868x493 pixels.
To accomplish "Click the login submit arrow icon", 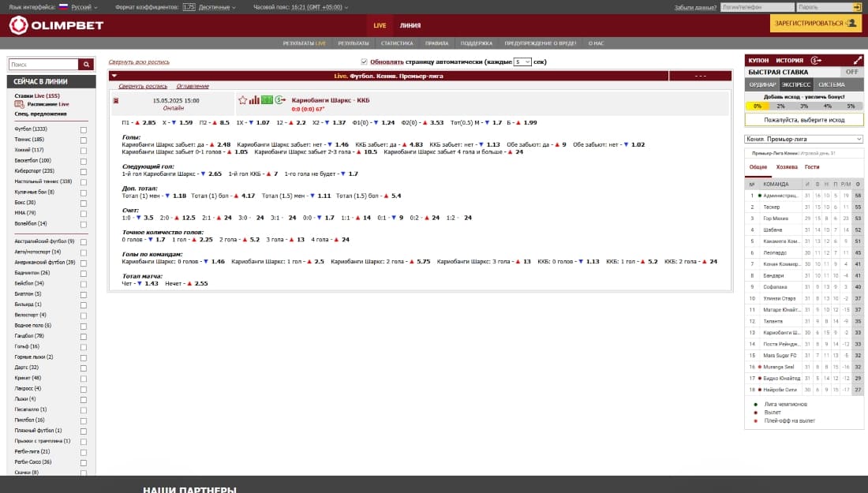I will coord(858,7).
